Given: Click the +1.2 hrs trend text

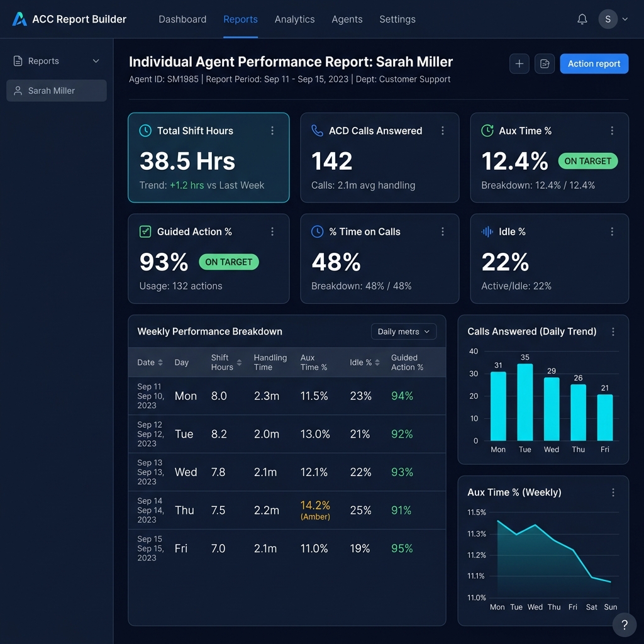Looking at the screenshot, I should 187,186.
